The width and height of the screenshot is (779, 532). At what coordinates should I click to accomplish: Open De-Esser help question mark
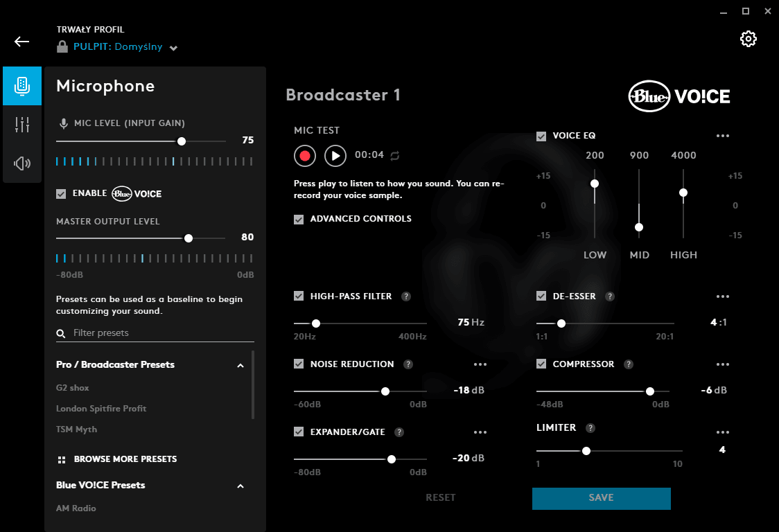pyautogui.click(x=610, y=296)
